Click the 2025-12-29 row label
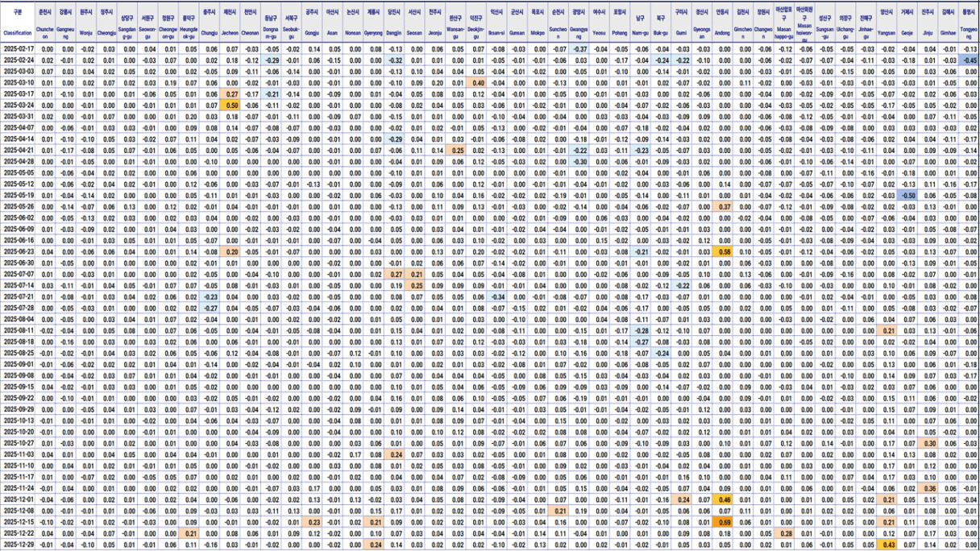Image resolution: width=980 pixels, height=551 pixels. click(18, 545)
